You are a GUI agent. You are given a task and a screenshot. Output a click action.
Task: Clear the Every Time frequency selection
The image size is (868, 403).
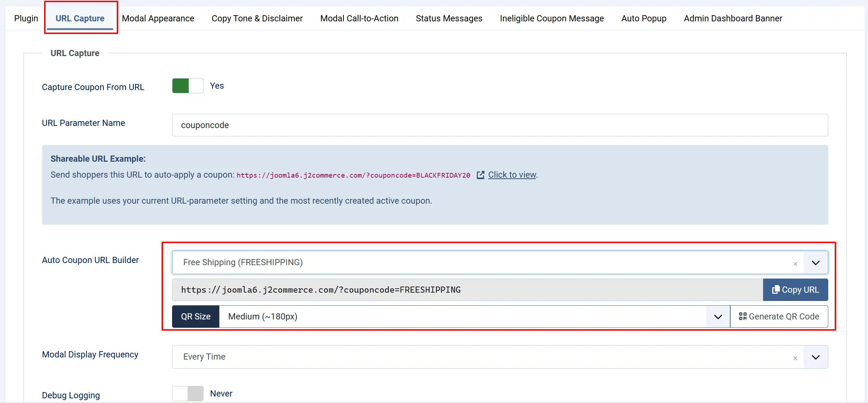pos(795,358)
